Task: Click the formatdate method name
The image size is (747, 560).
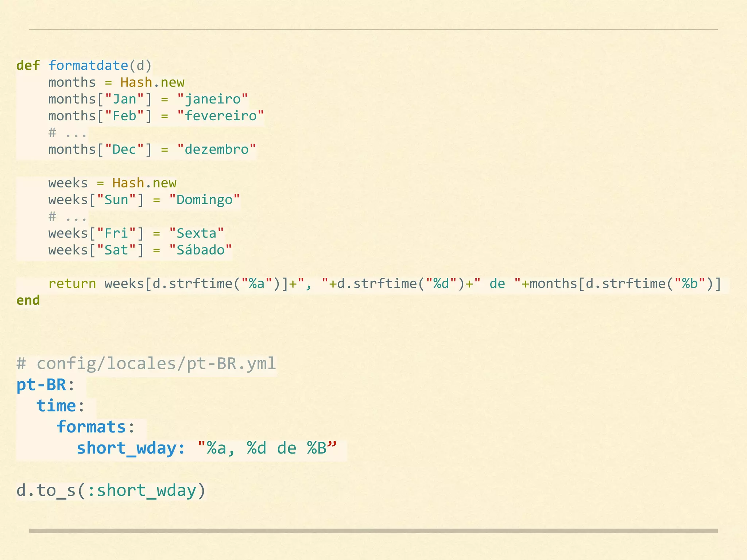Action: tap(88, 66)
